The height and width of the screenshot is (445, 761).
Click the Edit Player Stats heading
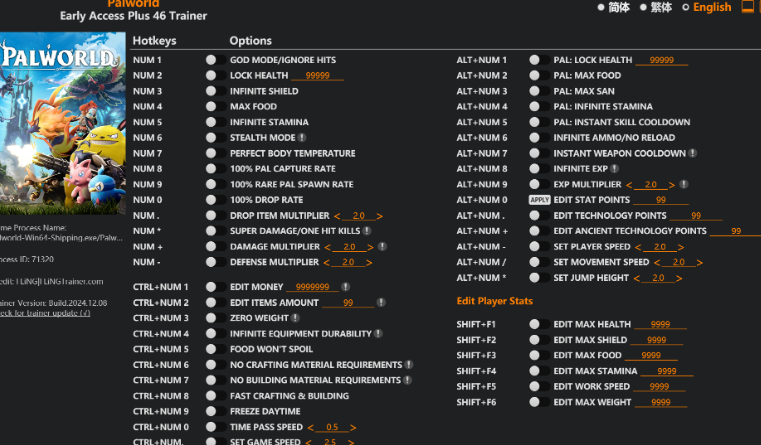tap(495, 301)
